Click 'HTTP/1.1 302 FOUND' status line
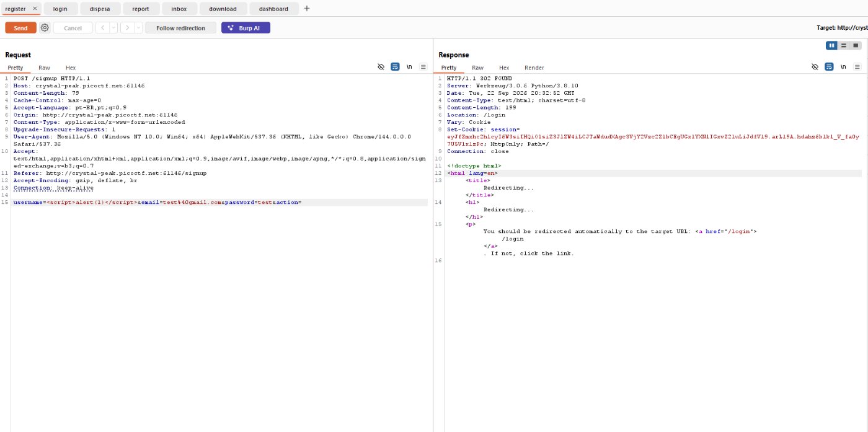 (479, 78)
